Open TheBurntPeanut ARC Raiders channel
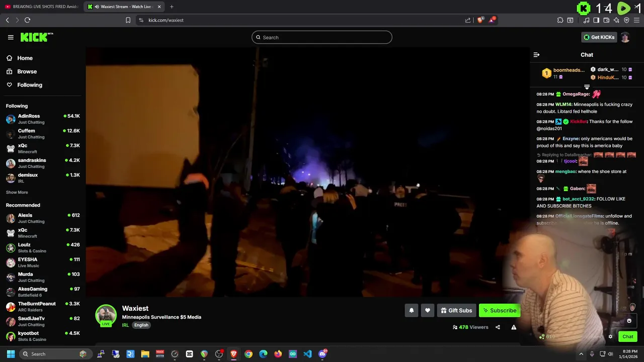This screenshot has height=362, width=644. 43,307
